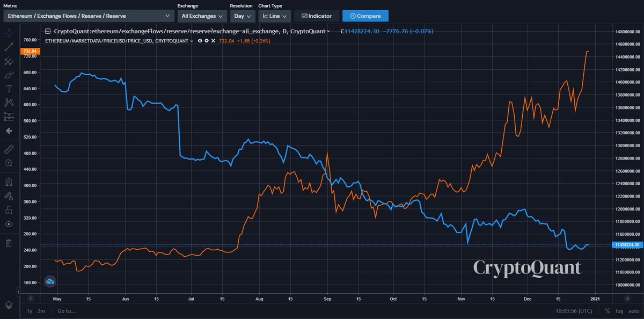Open the Indicator dialog
Image resolution: width=644 pixels, height=319 pixels.
click(x=316, y=16)
